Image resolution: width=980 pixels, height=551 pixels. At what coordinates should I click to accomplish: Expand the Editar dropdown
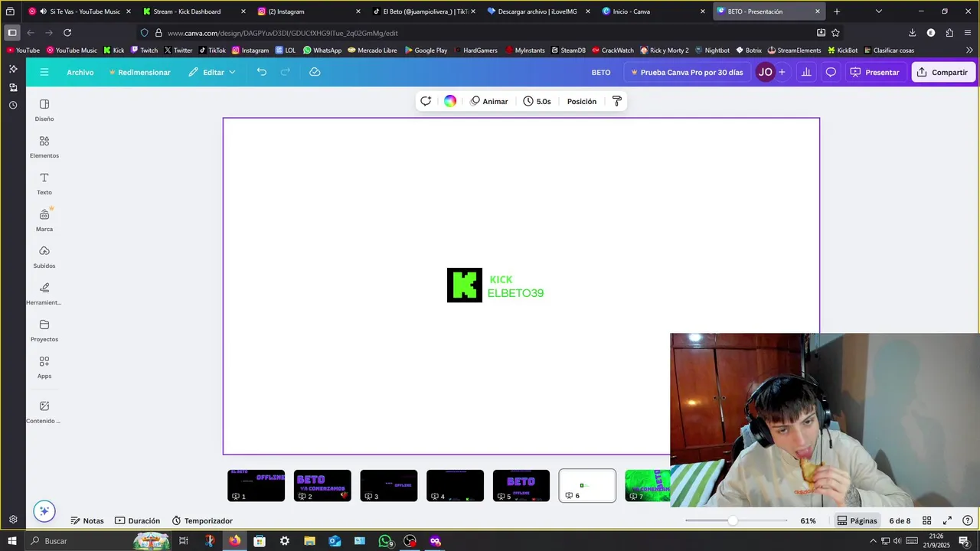[212, 72]
